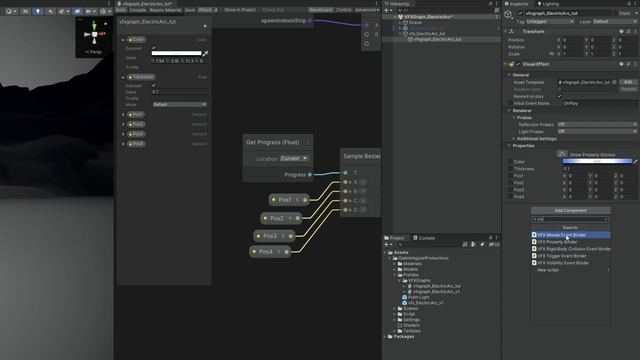Select vfx_ElectricArc_v1 prefab in Project
Image resolution: width=640 pixels, height=360 pixels.
[422, 303]
